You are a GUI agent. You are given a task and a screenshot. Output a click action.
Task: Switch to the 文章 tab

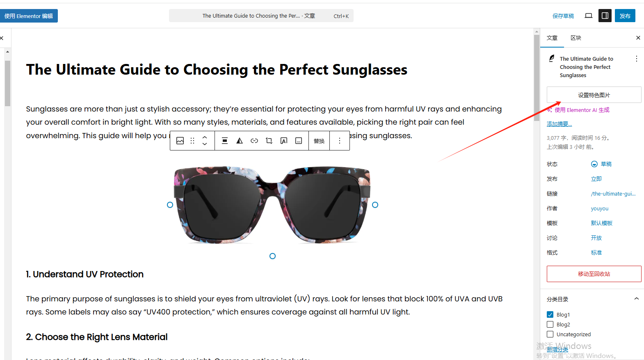[x=552, y=38]
